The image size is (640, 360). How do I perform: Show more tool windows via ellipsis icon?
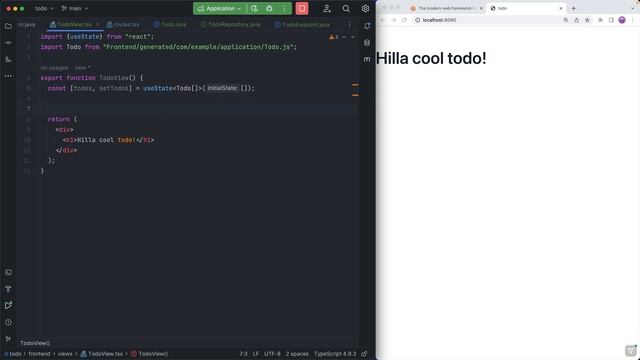coord(8,76)
